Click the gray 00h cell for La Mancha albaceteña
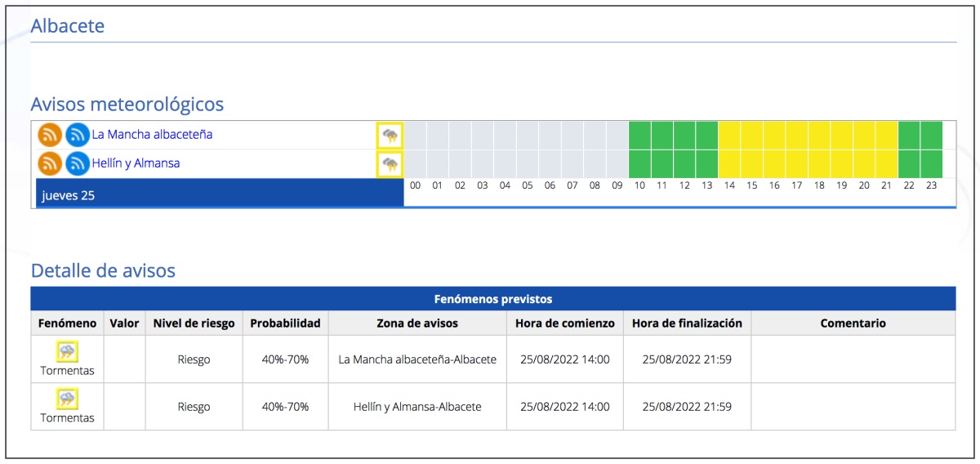The width and height of the screenshot is (980, 464). click(x=415, y=135)
